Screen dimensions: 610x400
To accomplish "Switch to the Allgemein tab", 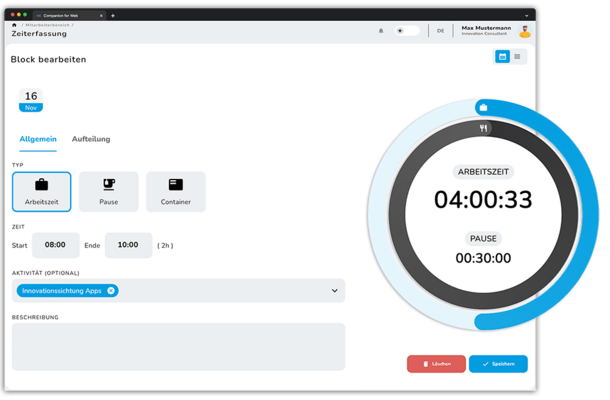I will coord(38,139).
